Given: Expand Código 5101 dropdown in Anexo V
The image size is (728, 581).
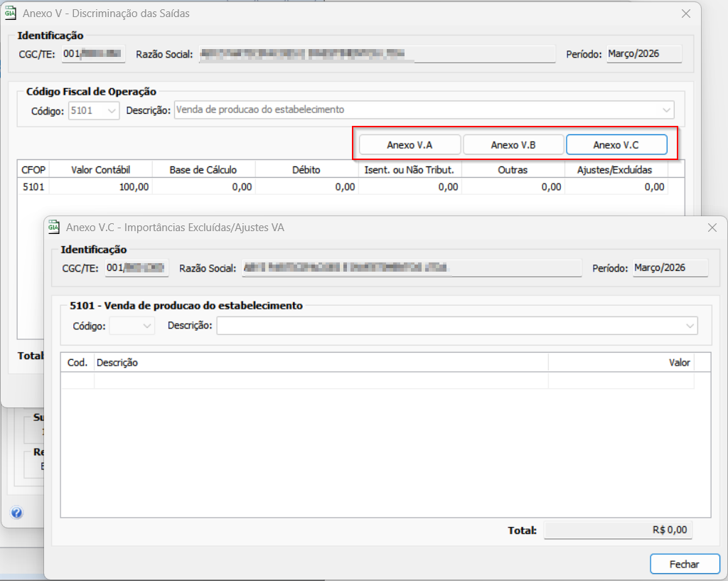Looking at the screenshot, I should (112, 110).
